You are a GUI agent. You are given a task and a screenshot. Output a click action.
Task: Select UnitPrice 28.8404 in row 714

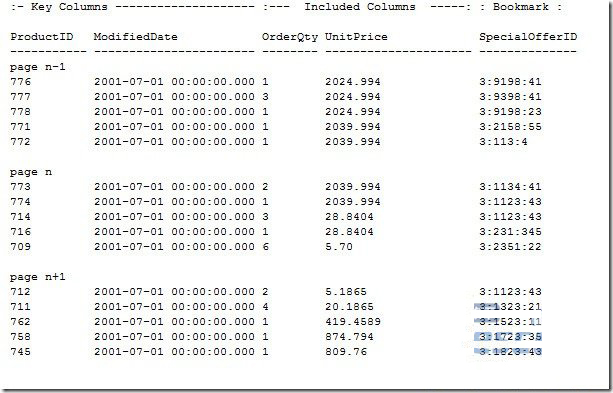pyautogui.click(x=349, y=217)
